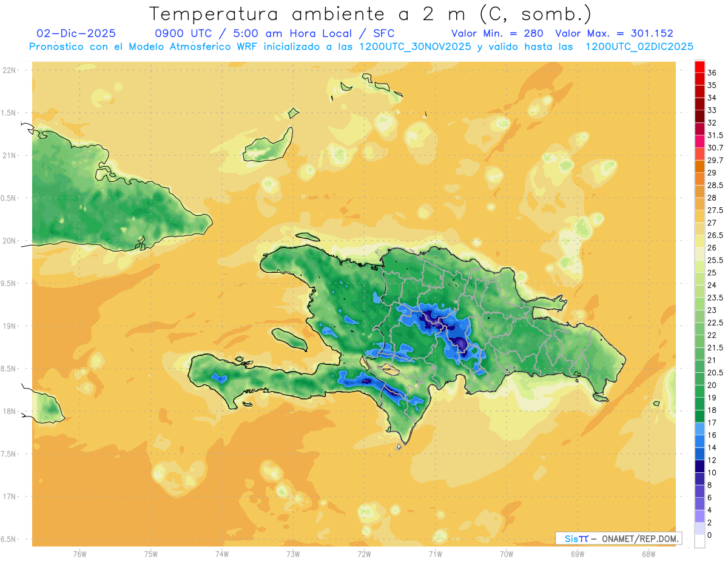Click the '72W' longitude axis label
The image size is (728, 562).
coord(364,554)
